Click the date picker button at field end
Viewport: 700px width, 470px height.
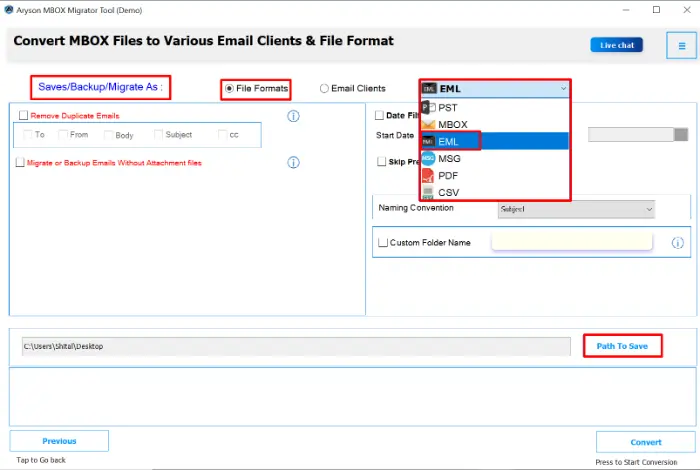681,134
